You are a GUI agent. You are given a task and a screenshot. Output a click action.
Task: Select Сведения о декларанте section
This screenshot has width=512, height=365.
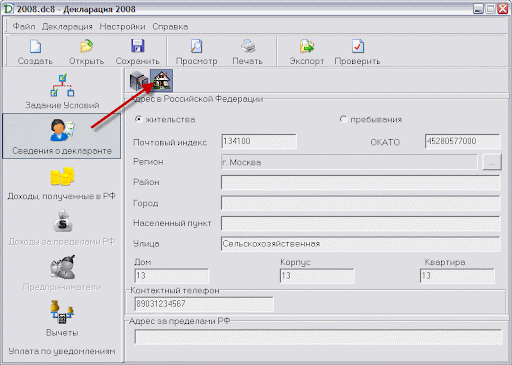(x=62, y=136)
